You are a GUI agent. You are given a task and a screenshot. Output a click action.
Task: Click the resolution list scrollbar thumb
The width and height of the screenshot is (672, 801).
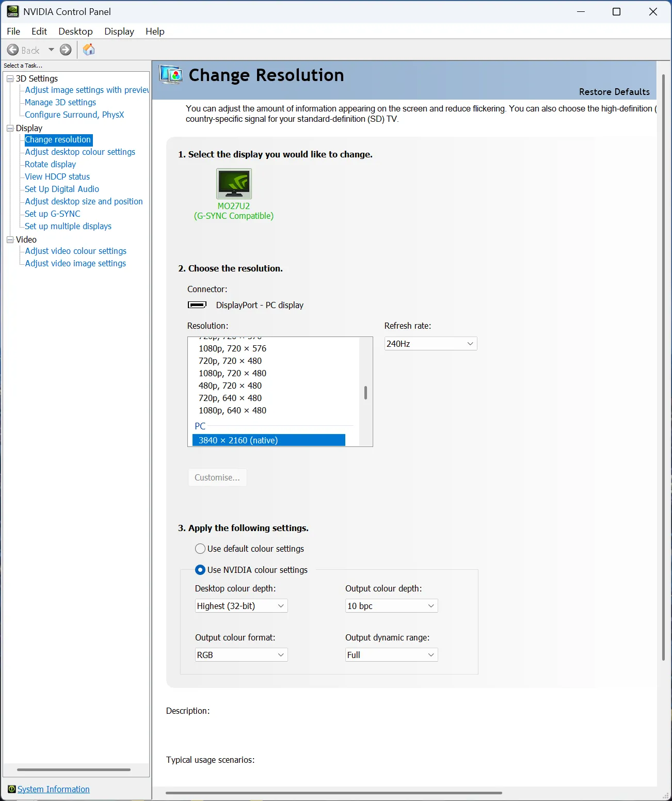point(365,393)
